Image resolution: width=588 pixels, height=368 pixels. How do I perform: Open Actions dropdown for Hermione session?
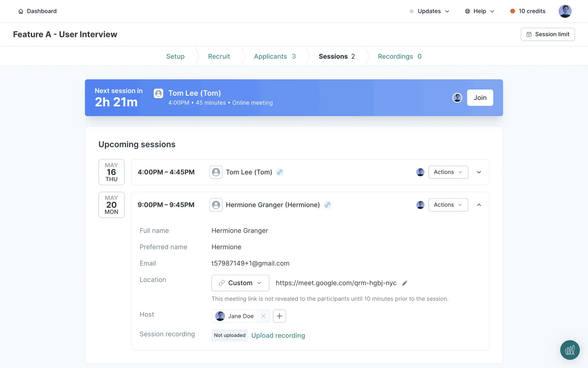click(x=448, y=205)
